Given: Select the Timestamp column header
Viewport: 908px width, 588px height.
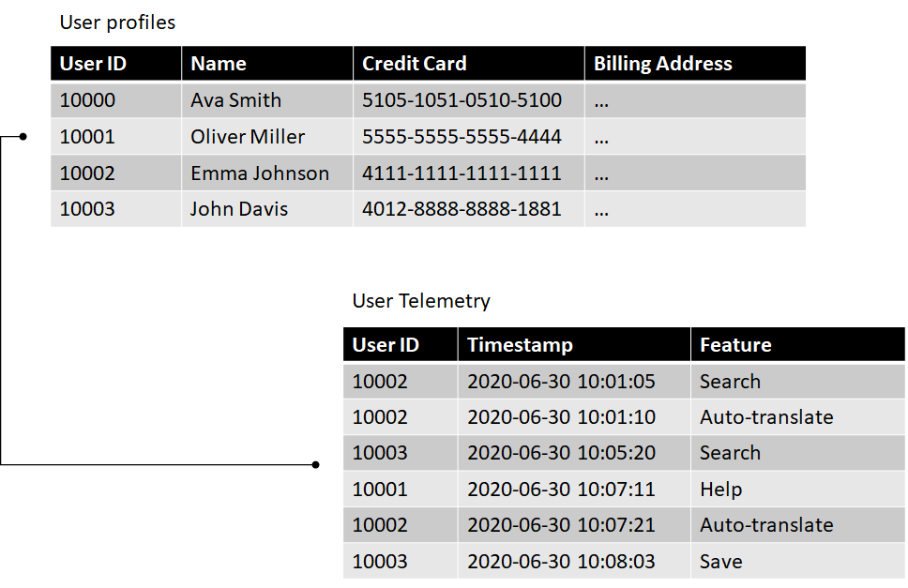Looking at the screenshot, I should click(x=574, y=345).
